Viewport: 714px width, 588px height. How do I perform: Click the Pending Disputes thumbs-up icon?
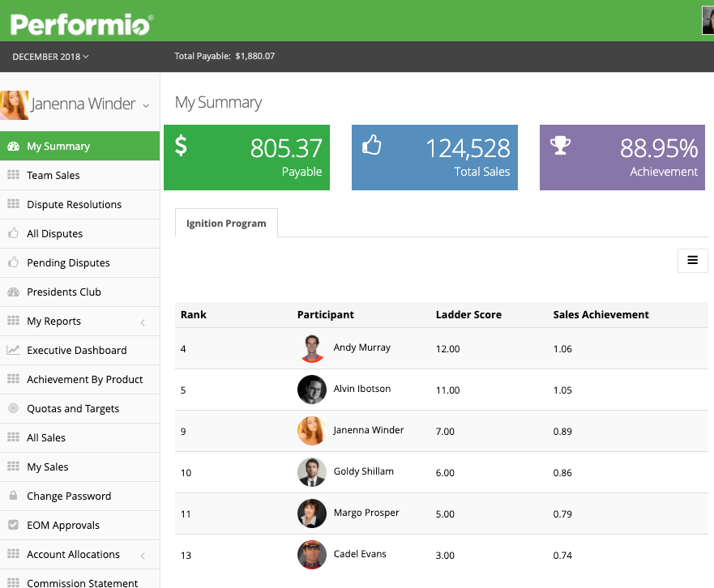[13, 262]
